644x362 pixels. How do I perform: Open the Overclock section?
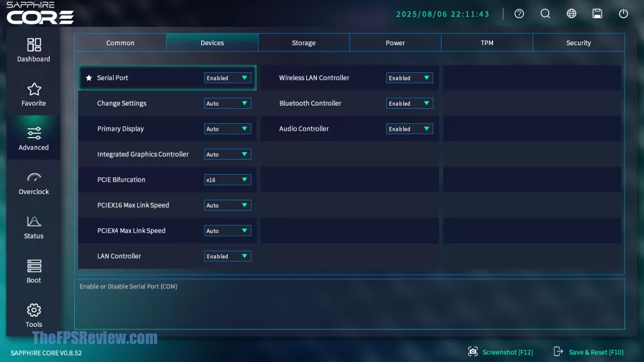34,183
